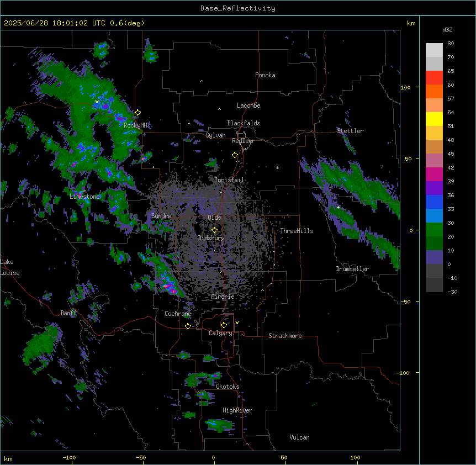Click the Okotoks city label
Screen dimensions: 476x465
[x=228, y=387]
